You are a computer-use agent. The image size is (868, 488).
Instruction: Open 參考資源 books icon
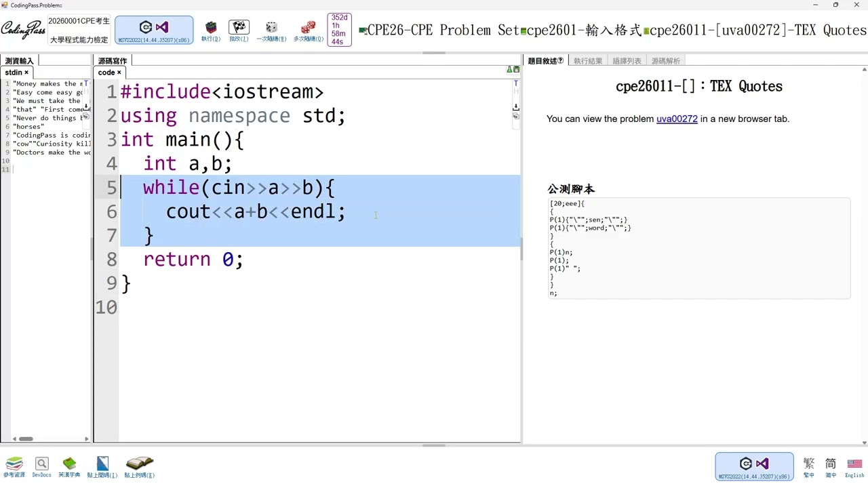[14, 466]
